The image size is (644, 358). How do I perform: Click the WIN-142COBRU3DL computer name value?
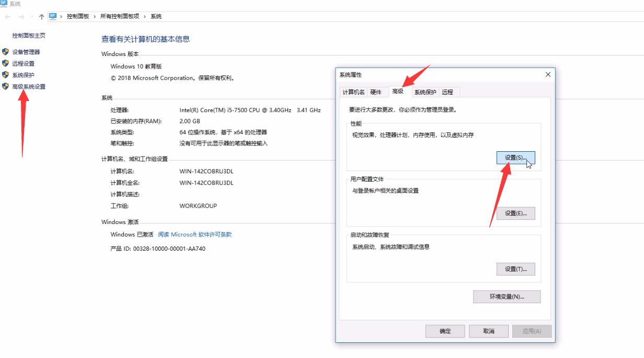tap(206, 171)
